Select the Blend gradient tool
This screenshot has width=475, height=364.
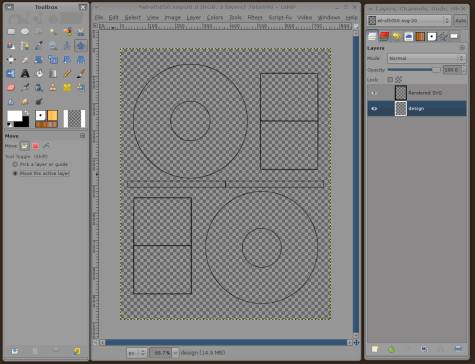click(53, 74)
